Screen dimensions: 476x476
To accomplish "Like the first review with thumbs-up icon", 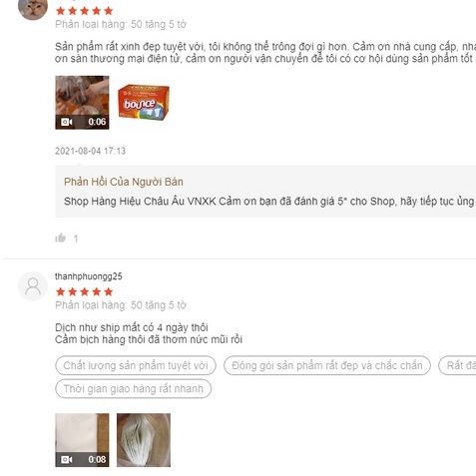I will (60, 238).
